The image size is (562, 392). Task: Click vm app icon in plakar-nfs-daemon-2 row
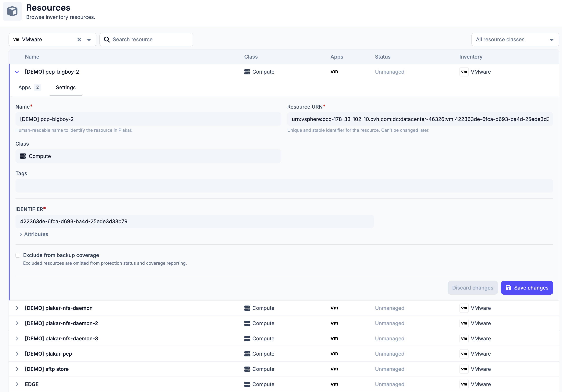tap(334, 323)
